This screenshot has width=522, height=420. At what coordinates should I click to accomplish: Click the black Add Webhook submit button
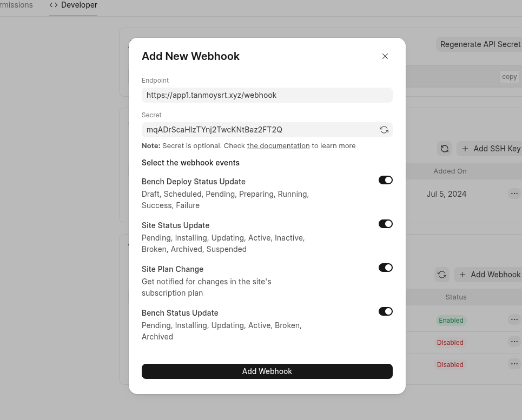pyautogui.click(x=267, y=371)
